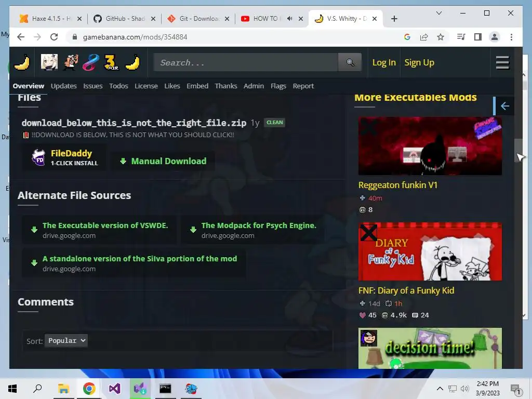Open the anime girl game icon
The image size is (532, 399).
(49, 62)
